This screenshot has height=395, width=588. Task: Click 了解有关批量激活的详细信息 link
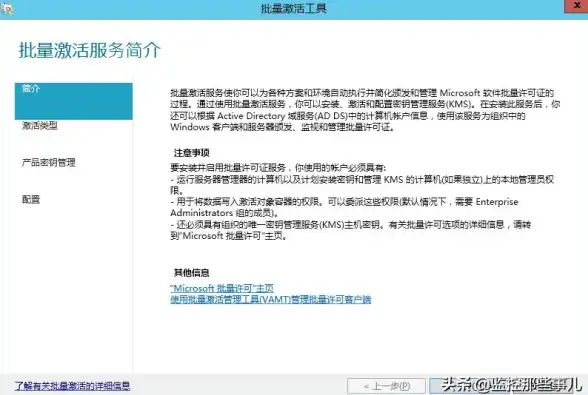tap(72, 386)
